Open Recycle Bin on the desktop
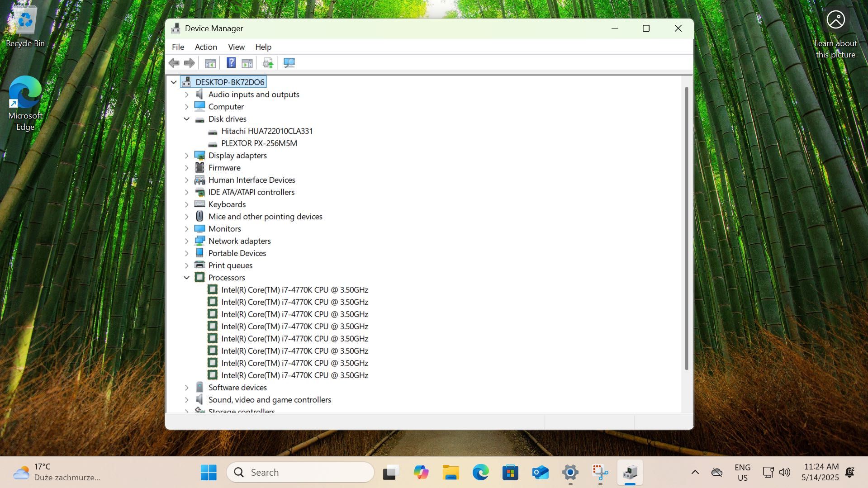The image size is (868, 488). pyautogui.click(x=25, y=26)
